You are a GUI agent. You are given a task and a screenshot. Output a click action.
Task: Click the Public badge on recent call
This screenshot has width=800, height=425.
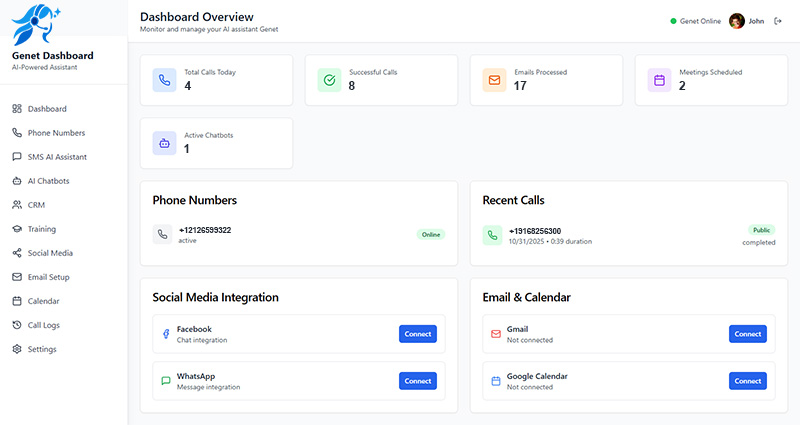(x=762, y=230)
